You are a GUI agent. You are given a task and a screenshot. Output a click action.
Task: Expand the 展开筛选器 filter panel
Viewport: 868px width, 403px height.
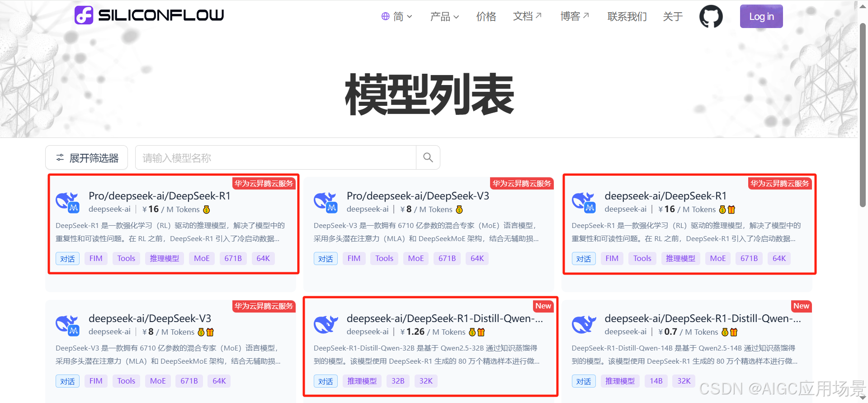(x=87, y=157)
